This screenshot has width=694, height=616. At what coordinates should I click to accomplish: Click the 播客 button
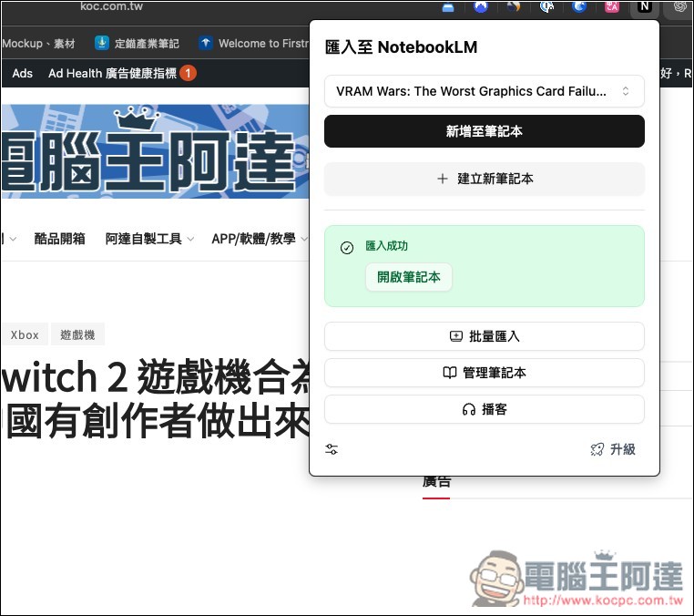pos(485,409)
